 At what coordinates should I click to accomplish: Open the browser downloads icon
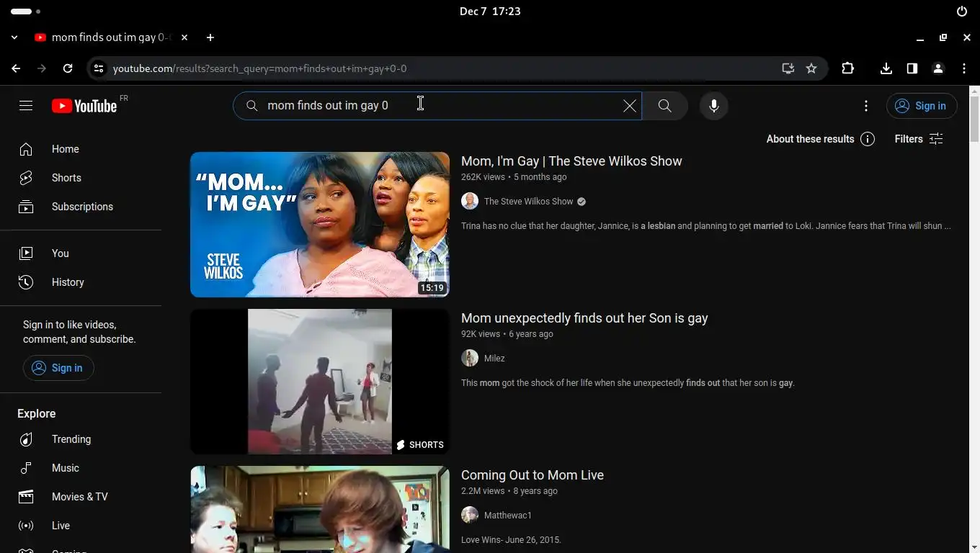click(886, 68)
